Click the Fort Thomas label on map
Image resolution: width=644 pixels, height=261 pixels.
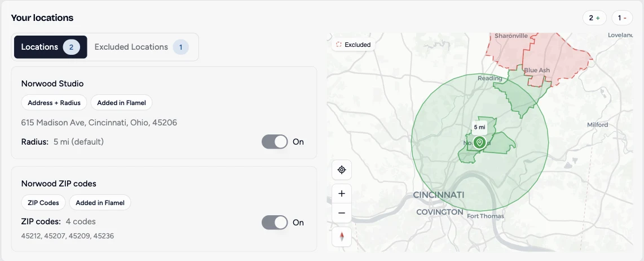pyautogui.click(x=486, y=216)
